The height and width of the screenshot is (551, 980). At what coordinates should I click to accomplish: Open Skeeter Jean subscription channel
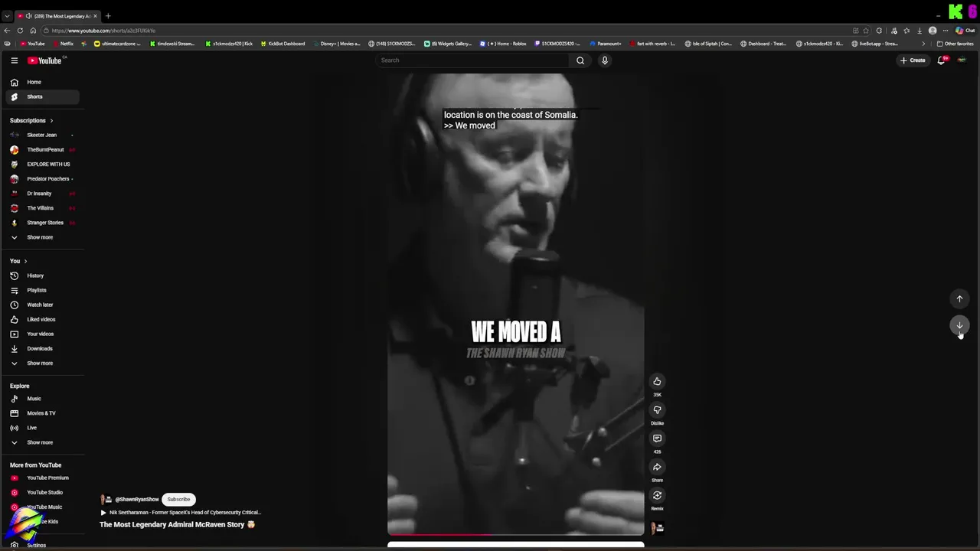pos(43,135)
